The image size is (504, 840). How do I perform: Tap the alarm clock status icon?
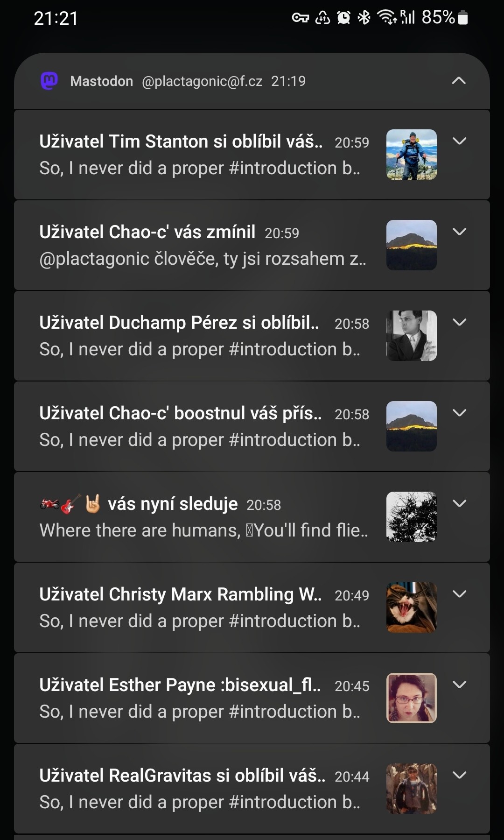point(343,18)
